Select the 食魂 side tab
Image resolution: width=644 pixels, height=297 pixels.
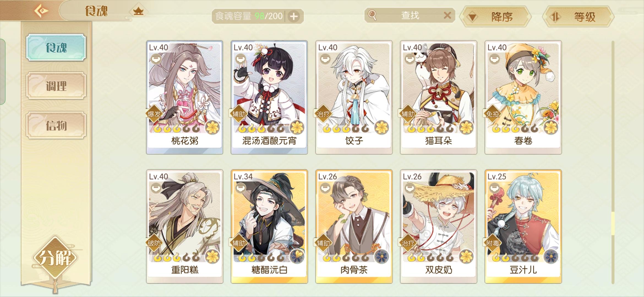click(56, 47)
